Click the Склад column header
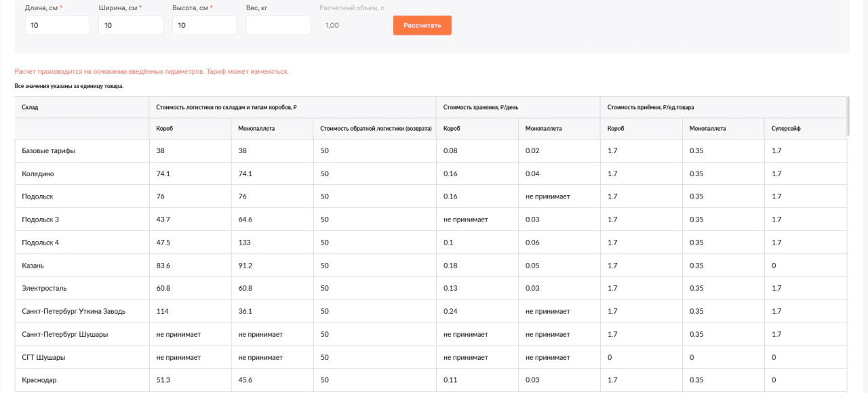Screen dimensions: 868x393 tap(30, 107)
